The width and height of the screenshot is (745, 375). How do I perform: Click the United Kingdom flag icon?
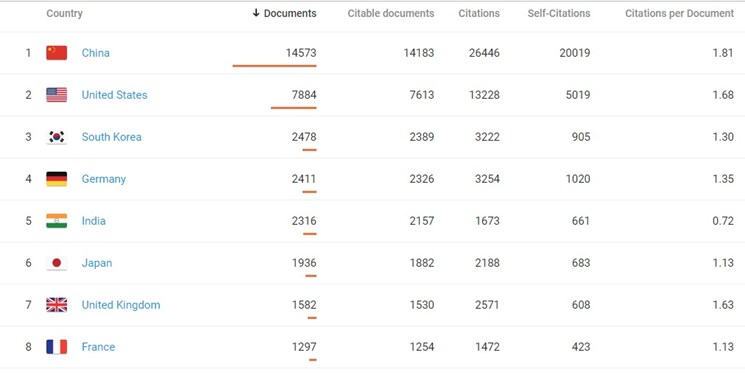pos(57,305)
